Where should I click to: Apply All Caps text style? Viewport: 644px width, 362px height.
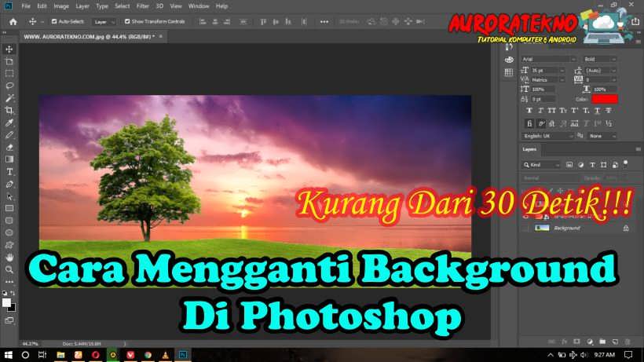551,111
